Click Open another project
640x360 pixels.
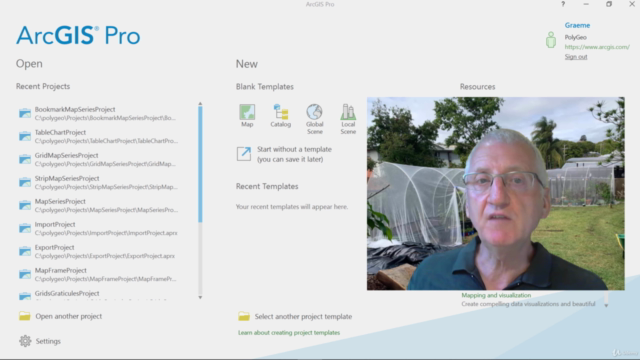69,316
